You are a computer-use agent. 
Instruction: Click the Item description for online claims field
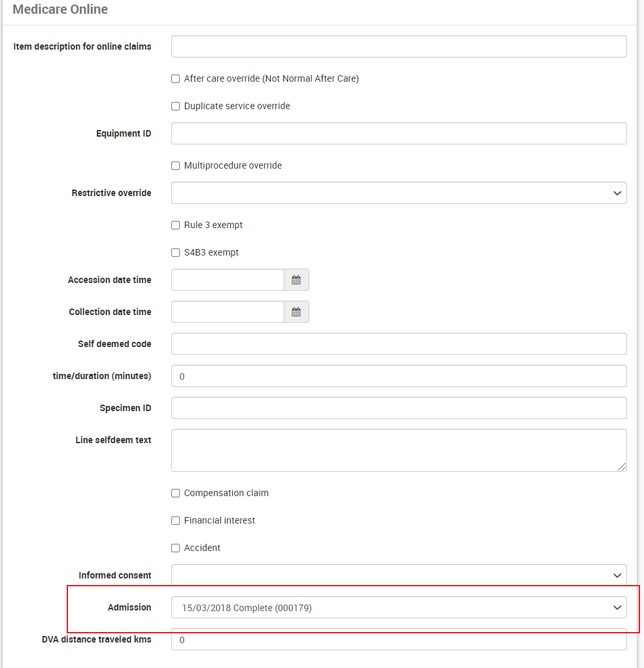399,46
